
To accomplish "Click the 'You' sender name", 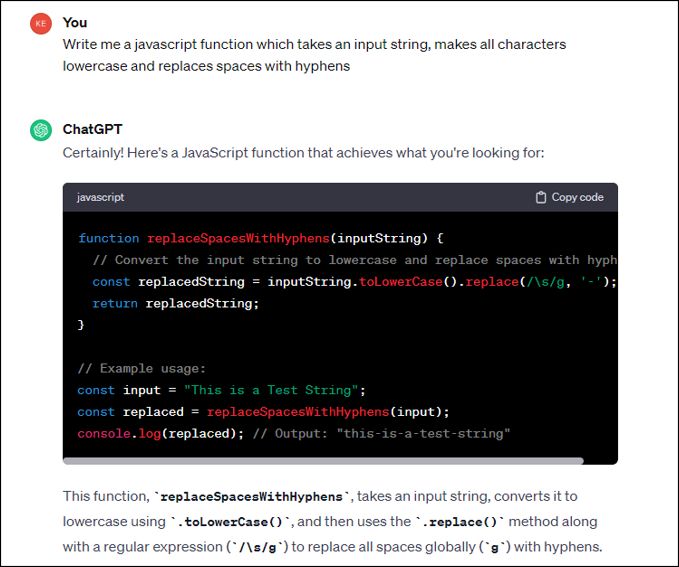I will click(74, 23).
